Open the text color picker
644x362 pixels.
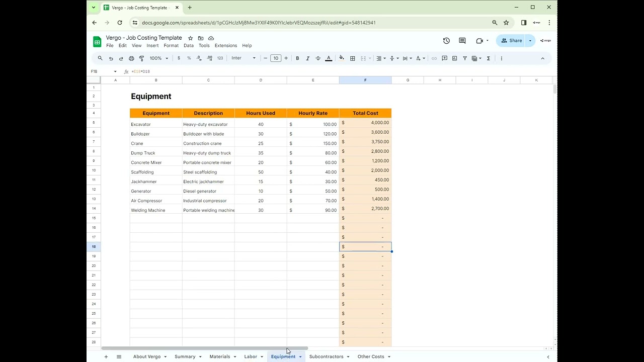pos(329,58)
